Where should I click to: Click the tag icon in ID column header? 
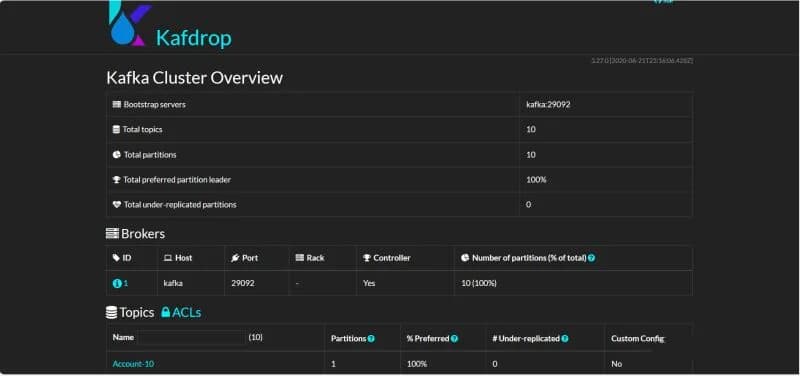click(116, 258)
